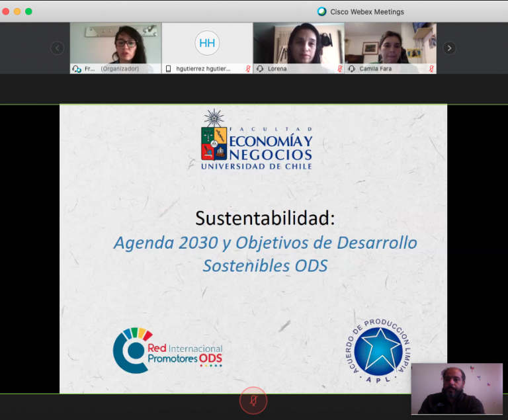Click the Lorena name label

pyautogui.click(x=277, y=69)
